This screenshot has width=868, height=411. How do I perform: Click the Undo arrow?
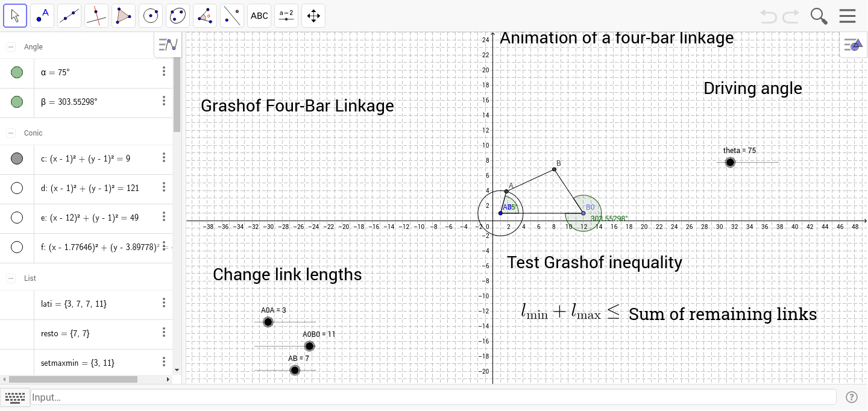click(769, 16)
